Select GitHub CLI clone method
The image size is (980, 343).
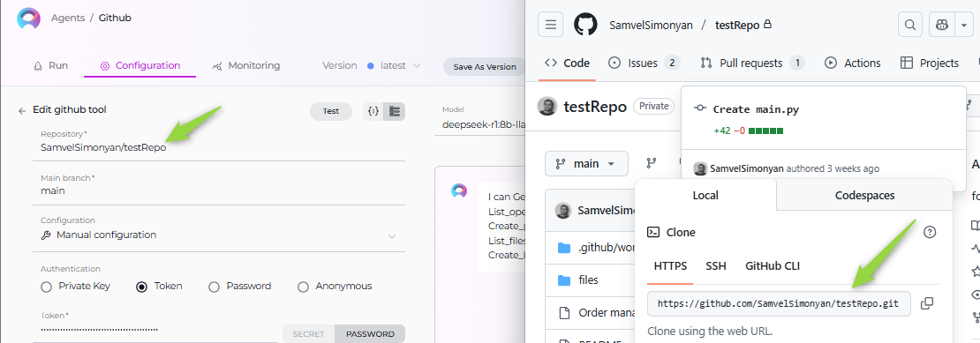coord(773,266)
